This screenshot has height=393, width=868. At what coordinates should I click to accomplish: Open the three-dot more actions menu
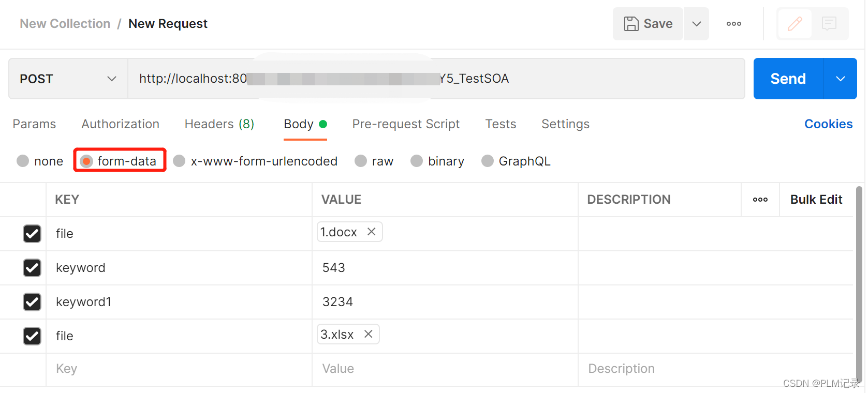coord(733,24)
